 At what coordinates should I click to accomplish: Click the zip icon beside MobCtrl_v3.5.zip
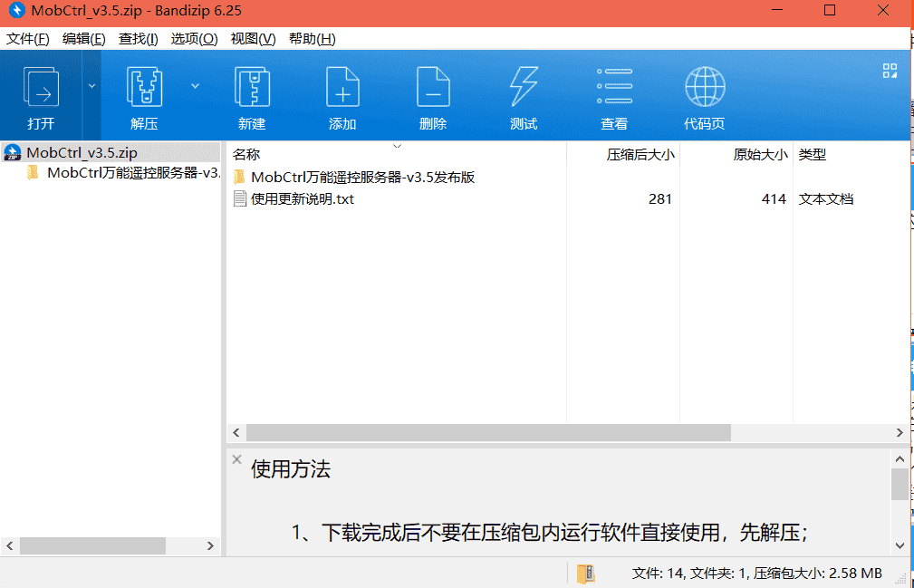(x=13, y=153)
